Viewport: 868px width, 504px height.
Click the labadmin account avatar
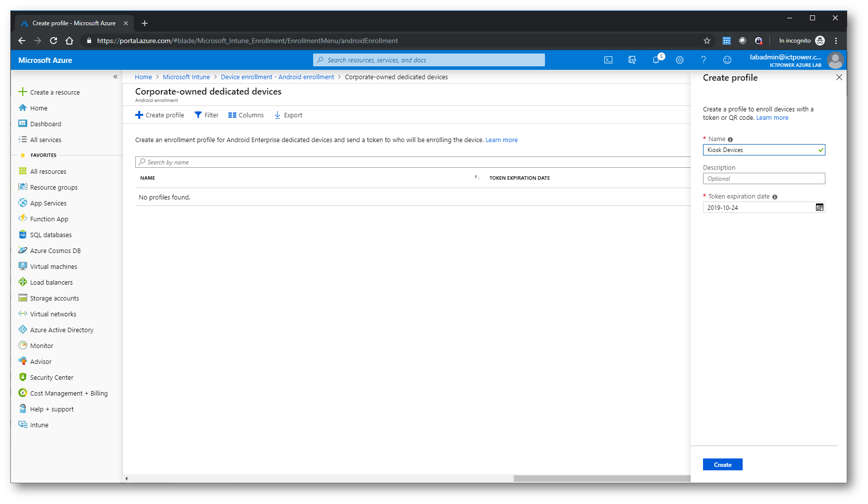pos(835,60)
